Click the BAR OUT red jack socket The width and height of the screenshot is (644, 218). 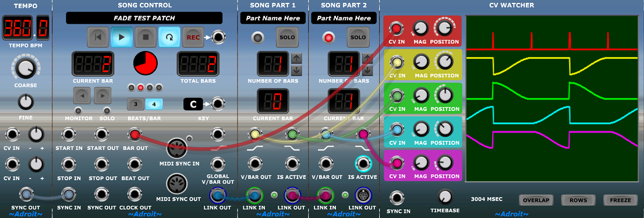[135, 135]
